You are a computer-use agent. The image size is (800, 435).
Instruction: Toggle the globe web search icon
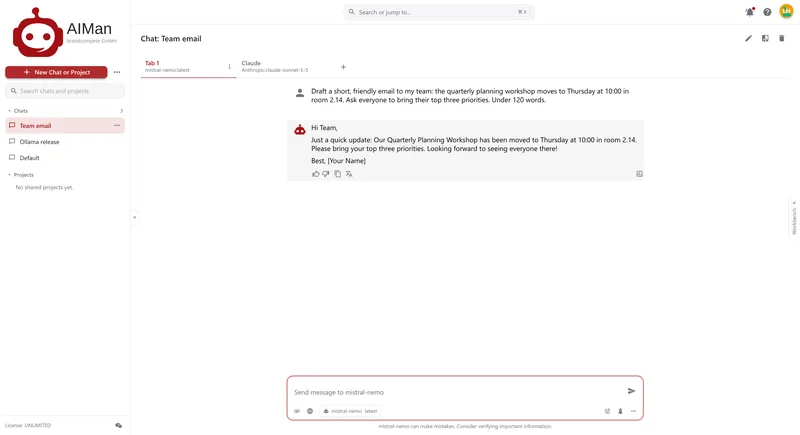point(310,411)
